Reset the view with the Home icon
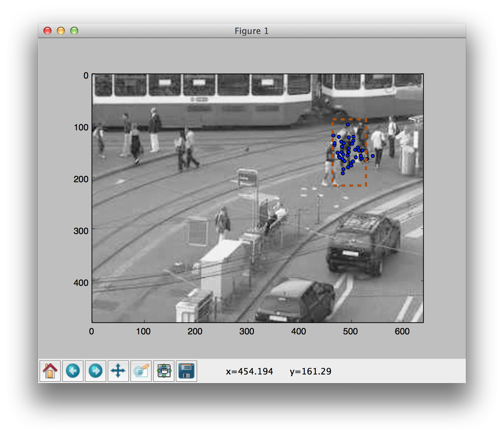The image size is (504, 436). pos(50,371)
